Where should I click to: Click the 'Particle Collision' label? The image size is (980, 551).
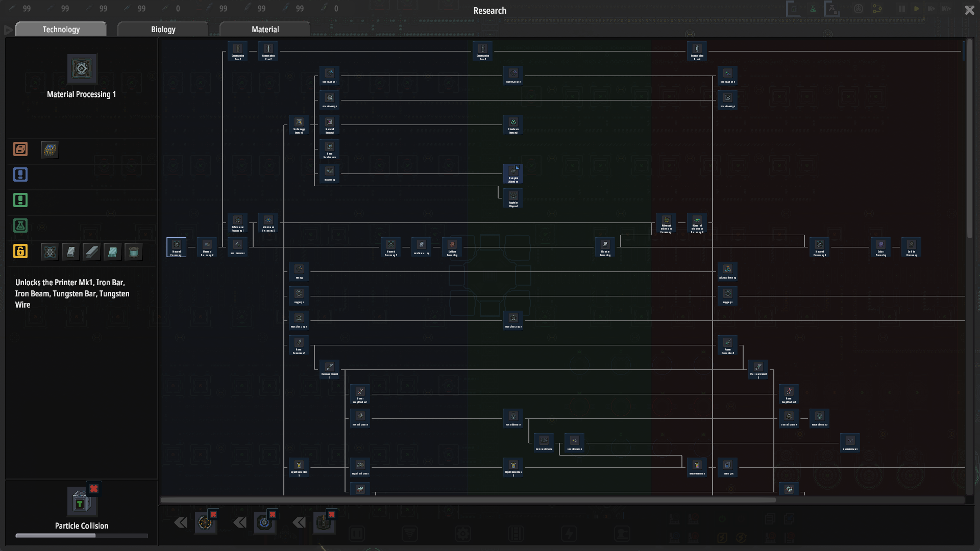(x=82, y=526)
